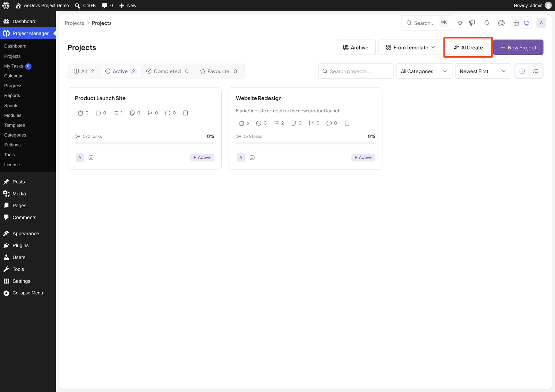
Task: Open the New menu in the admin bar
Action: point(128,6)
